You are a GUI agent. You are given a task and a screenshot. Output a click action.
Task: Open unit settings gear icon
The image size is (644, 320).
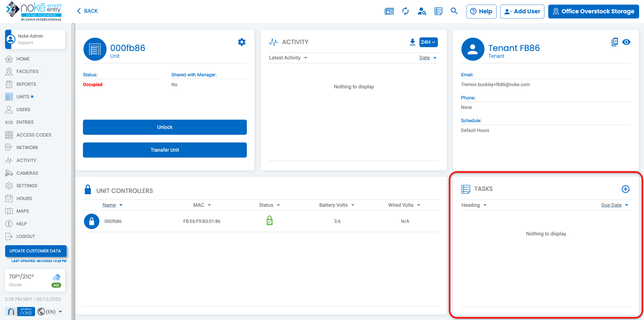[x=242, y=42]
